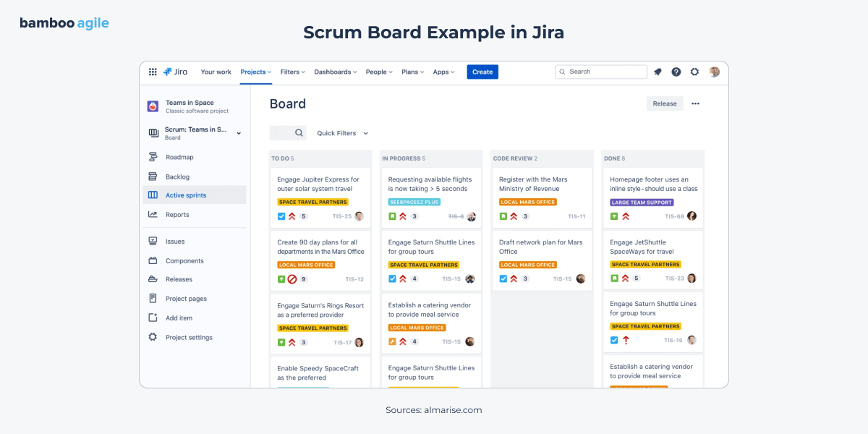The width and height of the screenshot is (868, 434).
Task: Open the People menu
Action: [x=378, y=72]
